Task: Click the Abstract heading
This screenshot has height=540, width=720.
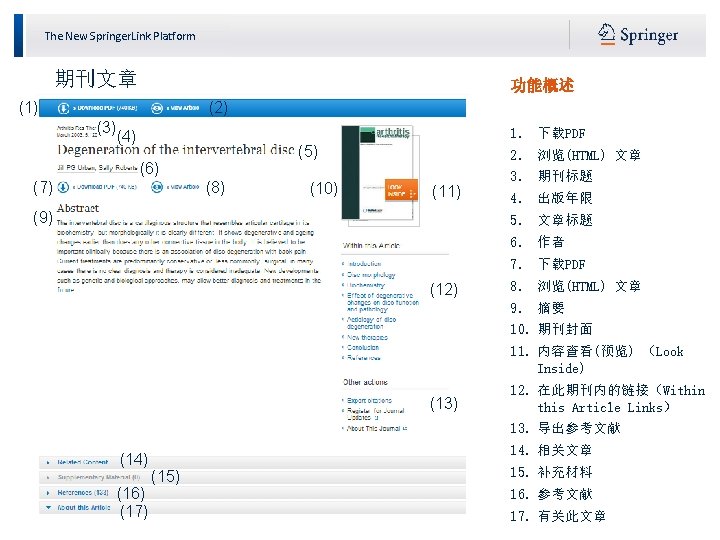Action: click(x=78, y=208)
